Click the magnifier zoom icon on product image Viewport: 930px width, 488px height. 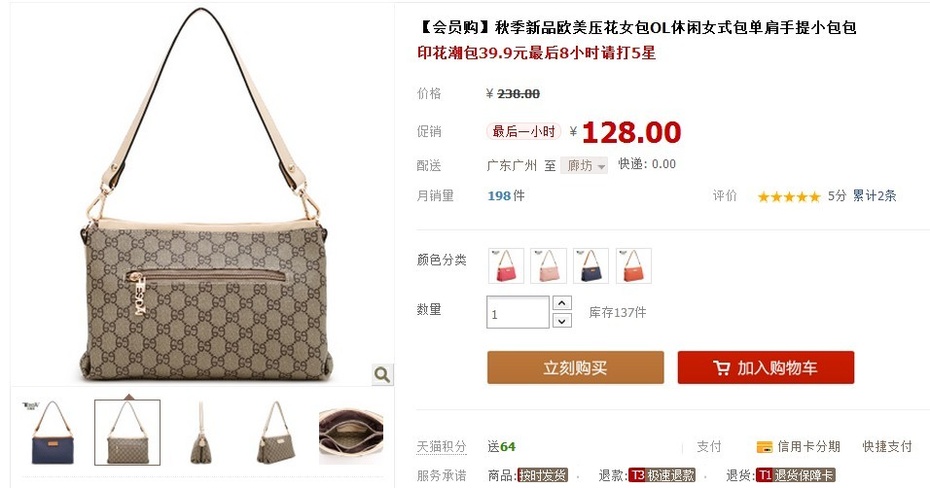pyautogui.click(x=382, y=374)
